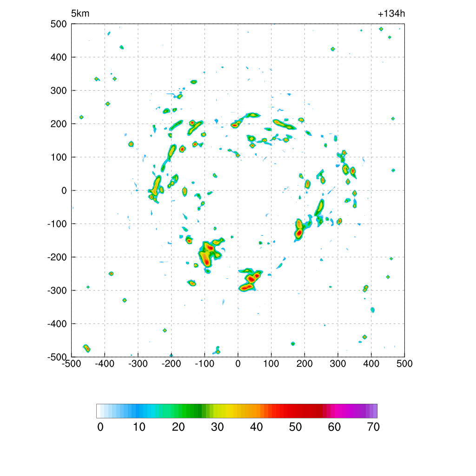The image size is (476, 476).
Task: Select y-axis tick label 300
Action: coord(59,91)
